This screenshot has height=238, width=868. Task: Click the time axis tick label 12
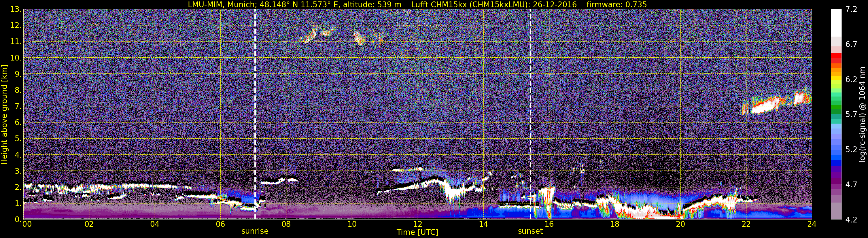tap(417, 224)
